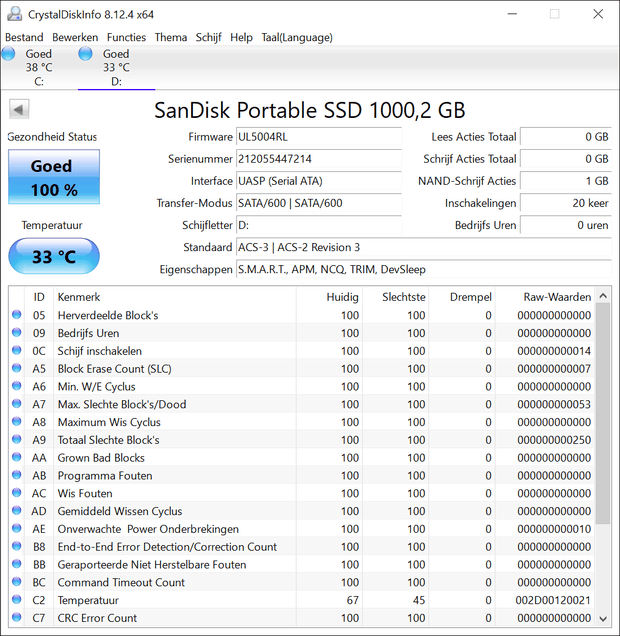Click the 33 °C temperature button

pyautogui.click(x=54, y=256)
